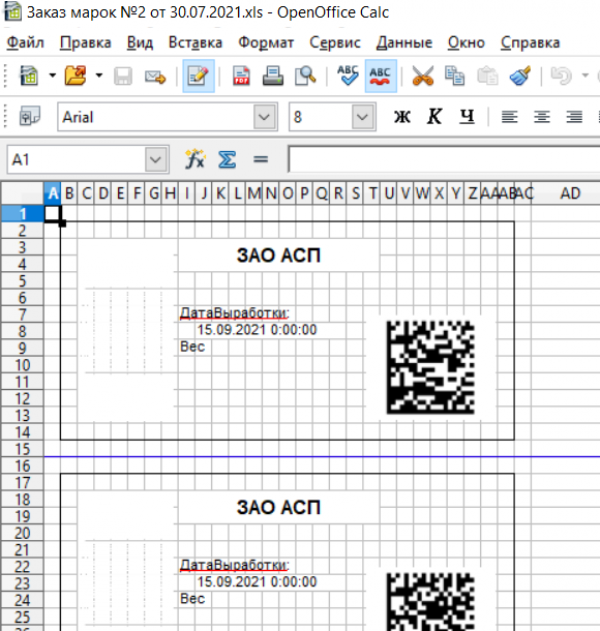Open the Вид menu
Image resolution: width=600 pixels, height=631 pixels.
pyautogui.click(x=140, y=43)
